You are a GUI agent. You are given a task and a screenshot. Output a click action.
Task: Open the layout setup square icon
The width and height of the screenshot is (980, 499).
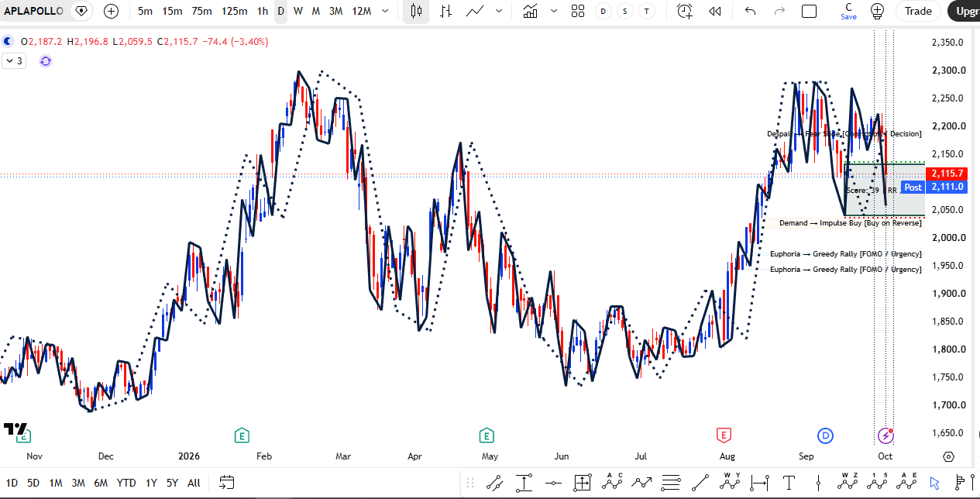809,11
